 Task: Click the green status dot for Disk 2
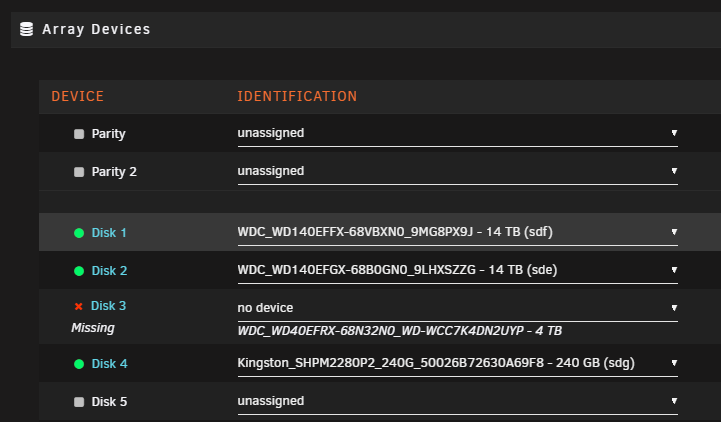79,271
